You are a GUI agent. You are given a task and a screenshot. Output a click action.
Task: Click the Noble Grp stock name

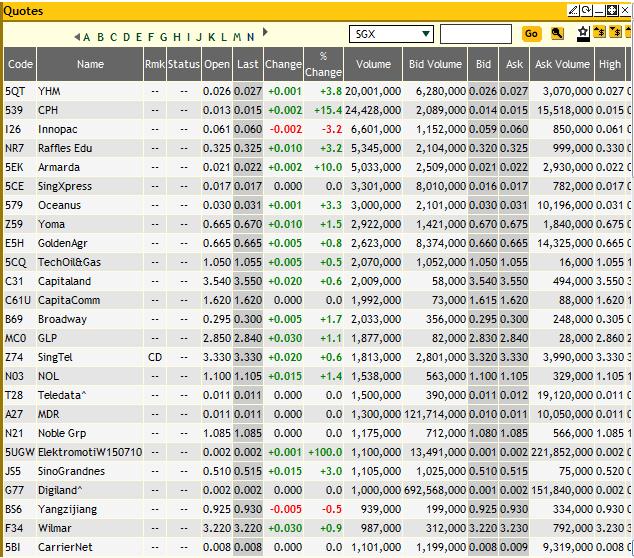pyautogui.click(x=62, y=433)
